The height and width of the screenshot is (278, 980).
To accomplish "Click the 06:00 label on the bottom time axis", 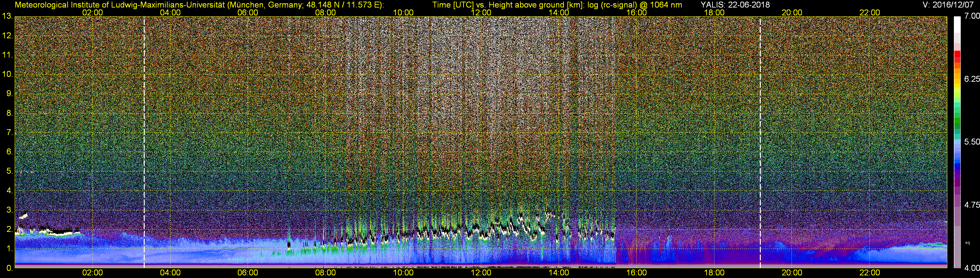I will [x=248, y=273].
